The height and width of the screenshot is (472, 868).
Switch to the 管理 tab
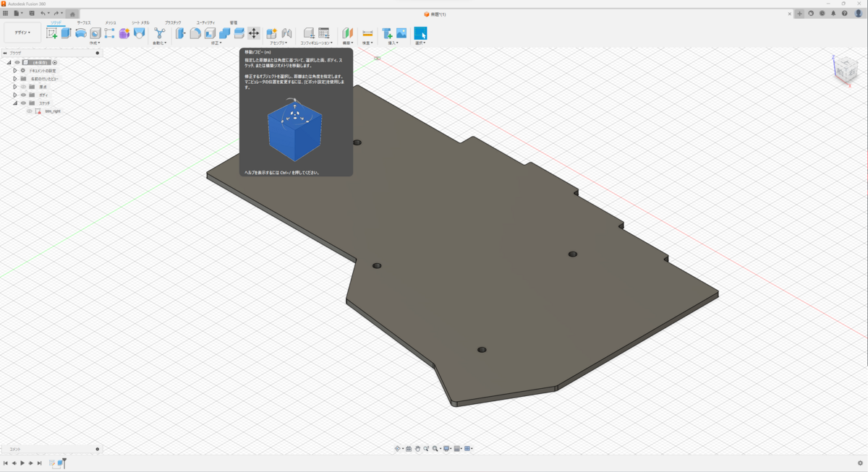[x=234, y=23]
